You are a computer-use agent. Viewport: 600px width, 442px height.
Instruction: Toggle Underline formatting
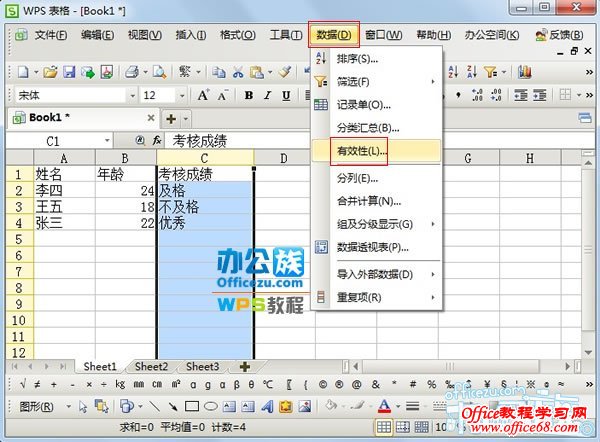pyautogui.click(x=286, y=95)
